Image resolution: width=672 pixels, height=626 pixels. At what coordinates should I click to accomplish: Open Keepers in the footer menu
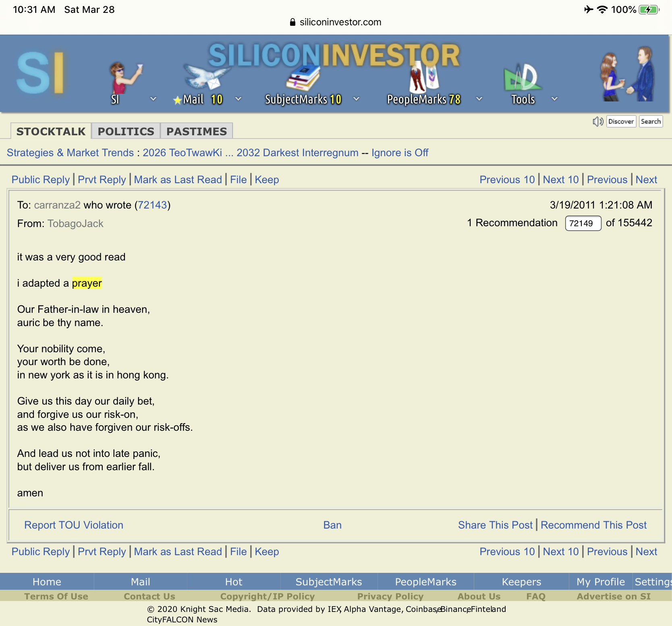coord(521,582)
